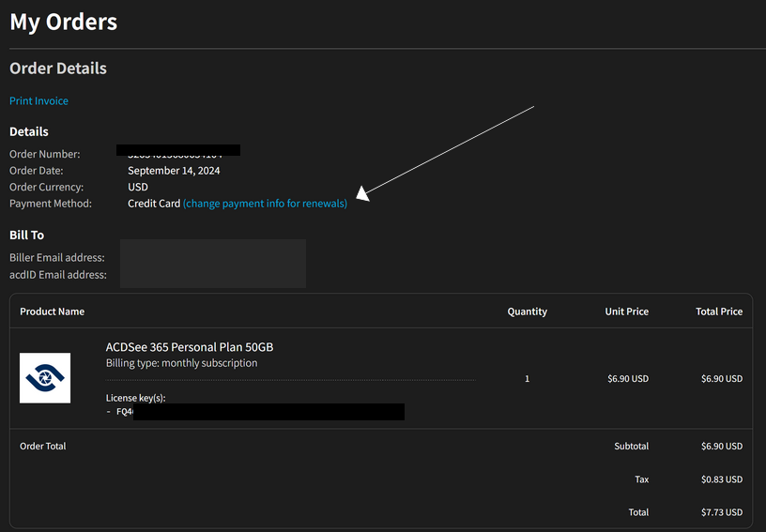This screenshot has height=532, width=766.
Task: Click the Unit Price column header
Action: 627,312
